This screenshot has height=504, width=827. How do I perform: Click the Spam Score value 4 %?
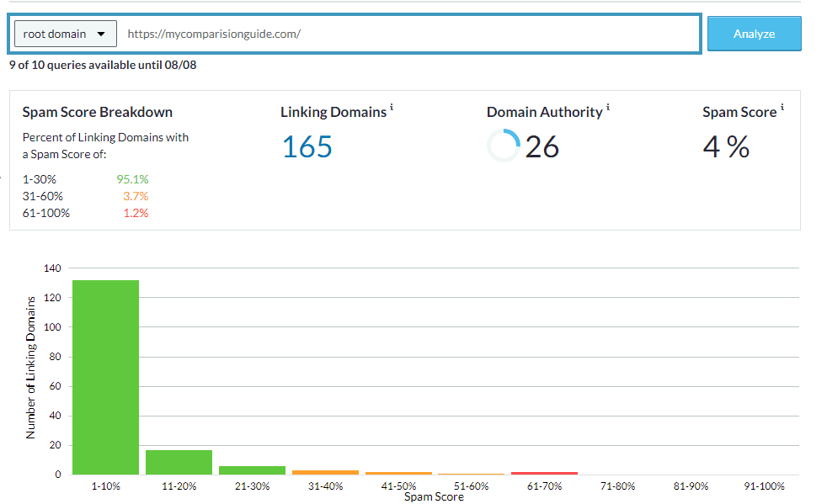(726, 146)
